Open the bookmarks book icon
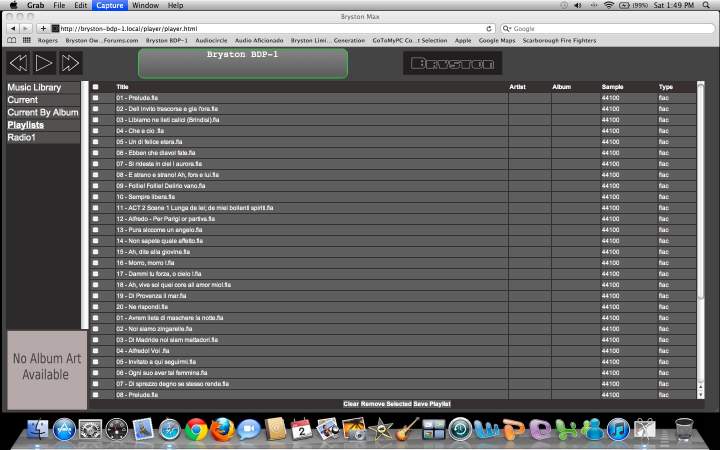 click(12, 40)
